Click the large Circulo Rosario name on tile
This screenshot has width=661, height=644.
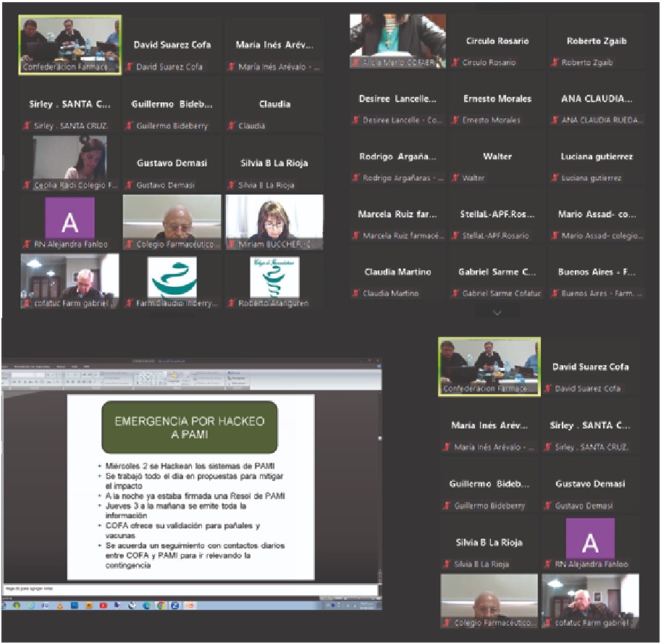pos(497,41)
